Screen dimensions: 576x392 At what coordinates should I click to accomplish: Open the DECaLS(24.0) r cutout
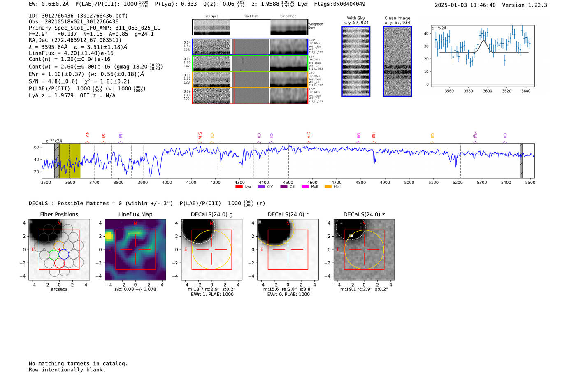288,250
